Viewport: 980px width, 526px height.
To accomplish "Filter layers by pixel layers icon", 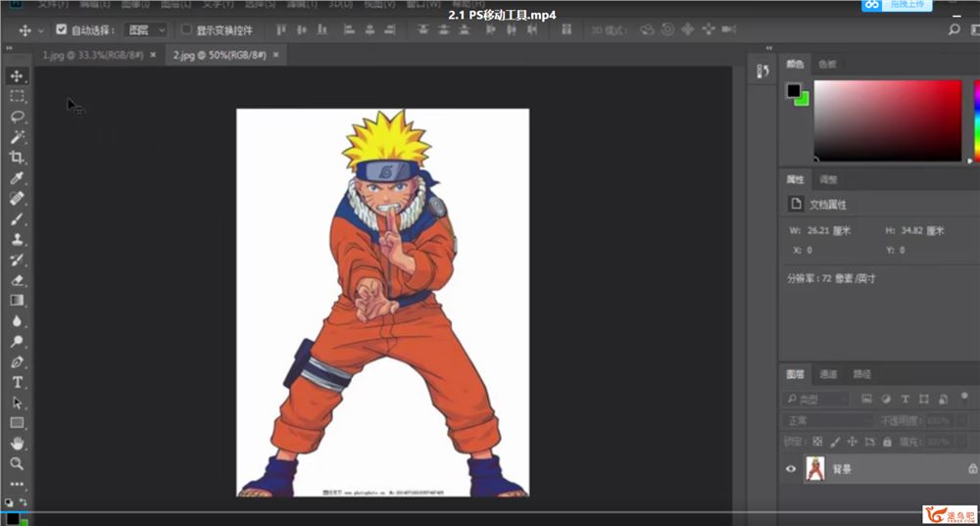I will coord(866,399).
